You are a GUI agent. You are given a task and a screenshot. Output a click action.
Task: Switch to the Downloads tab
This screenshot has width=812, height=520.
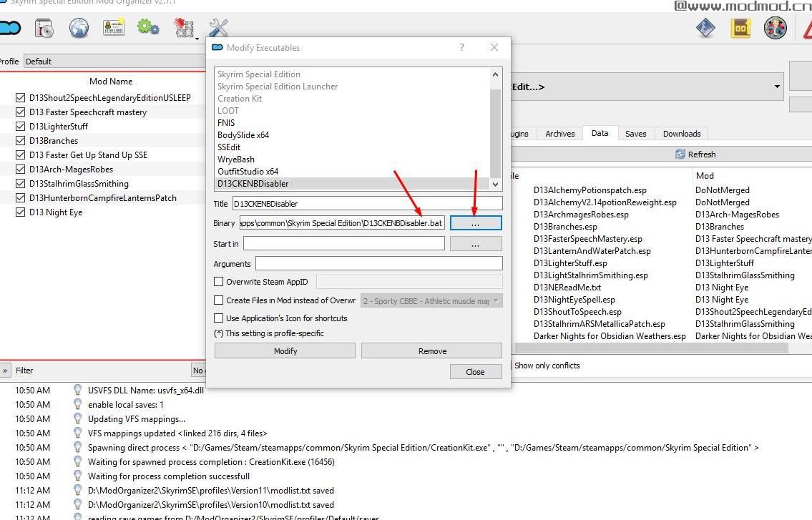[x=682, y=134]
